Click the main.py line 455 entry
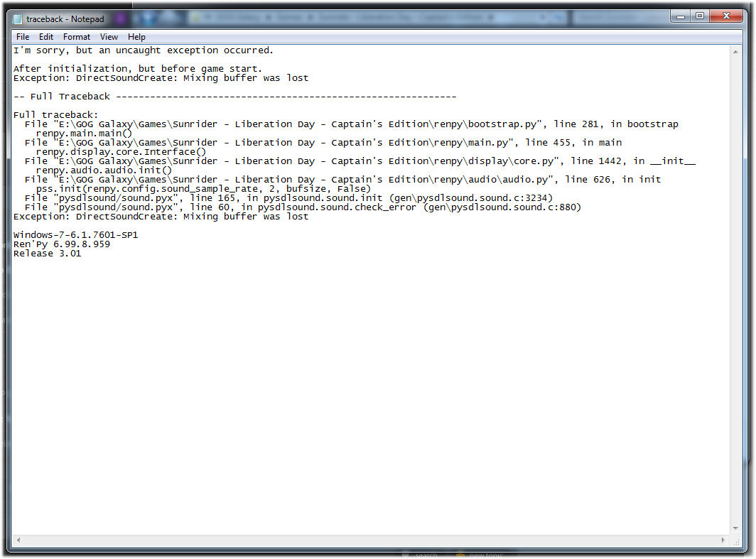Viewport: 756px width, 559px height. tap(323, 143)
